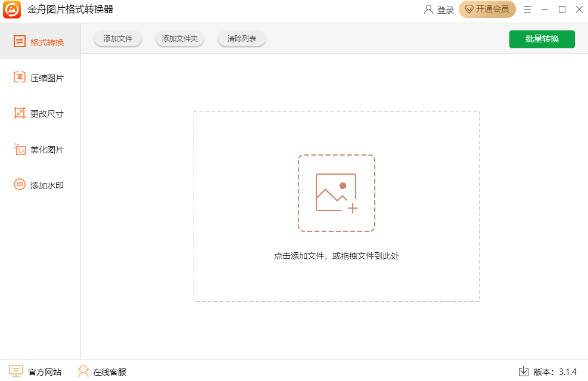The image size is (588, 381).
Task: Click the download update icon near version
Action: click(x=523, y=371)
